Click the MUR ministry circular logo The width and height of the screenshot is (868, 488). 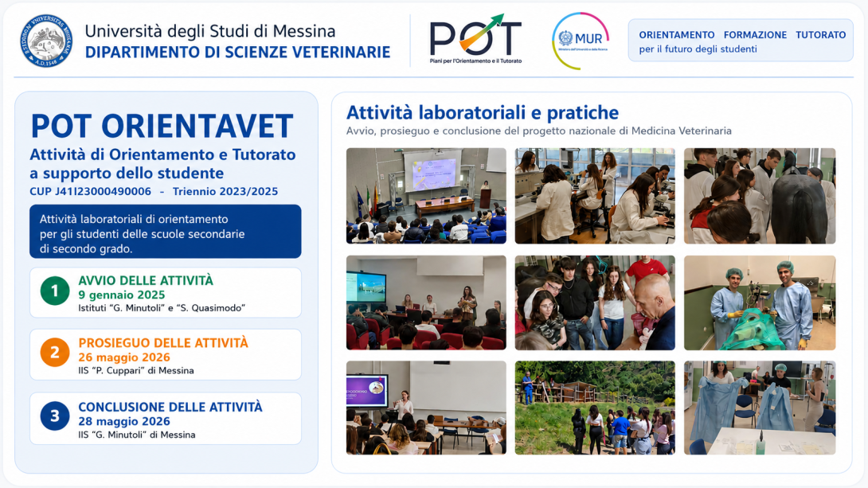581,41
